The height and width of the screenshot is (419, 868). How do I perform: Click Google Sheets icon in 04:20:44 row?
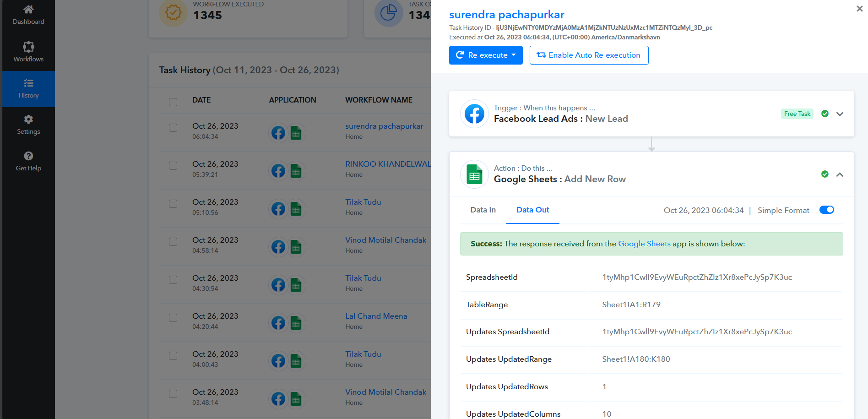296,323
